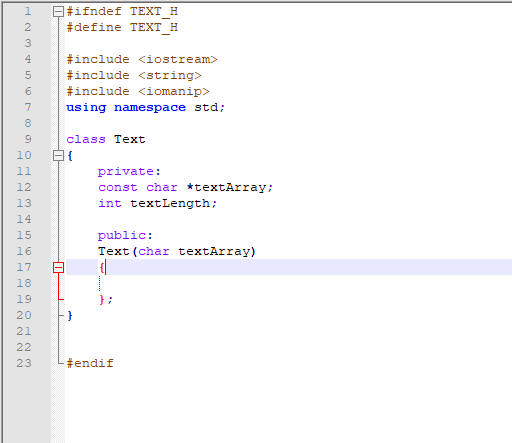Viewport: 512px width, 443px height.
Task: Collapse the red constructor fold marker
Action: click(x=58, y=267)
